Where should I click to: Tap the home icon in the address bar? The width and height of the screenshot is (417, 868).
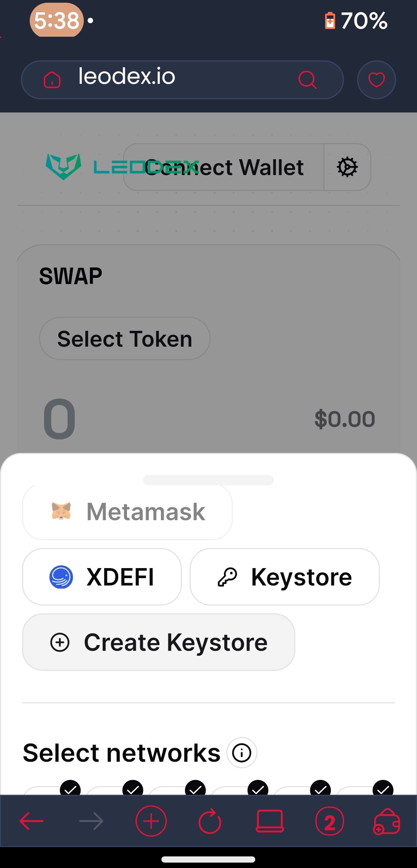(52, 80)
